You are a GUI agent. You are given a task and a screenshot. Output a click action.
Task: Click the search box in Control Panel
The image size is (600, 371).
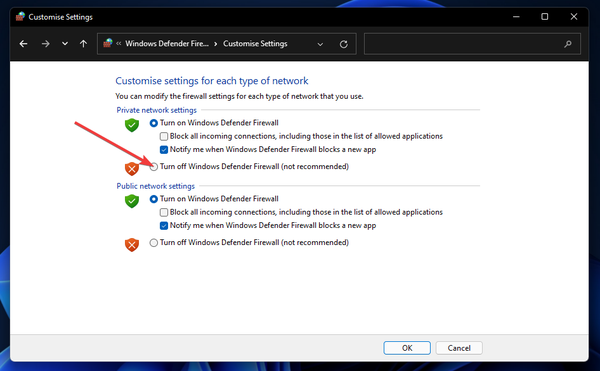472,44
